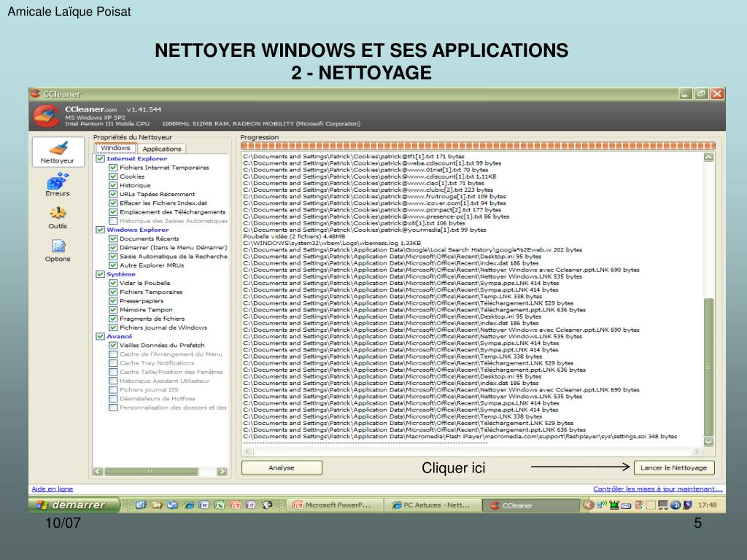Uncheck Vider la Poubelle
This screenshot has height=560, width=747.
click(x=113, y=283)
